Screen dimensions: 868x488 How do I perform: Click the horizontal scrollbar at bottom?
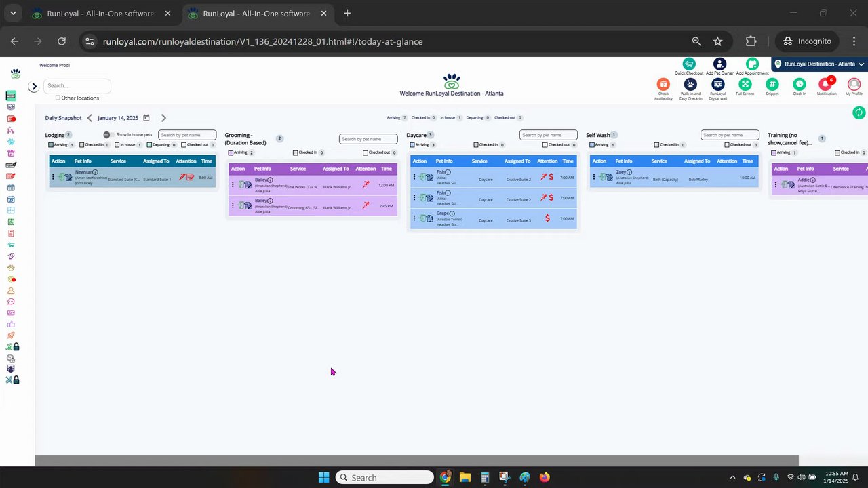[416, 461]
